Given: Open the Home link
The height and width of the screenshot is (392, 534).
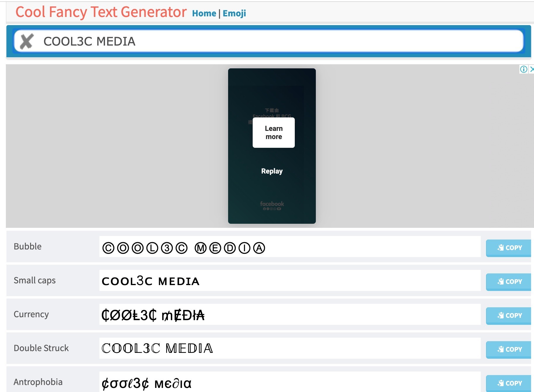Looking at the screenshot, I should [204, 13].
